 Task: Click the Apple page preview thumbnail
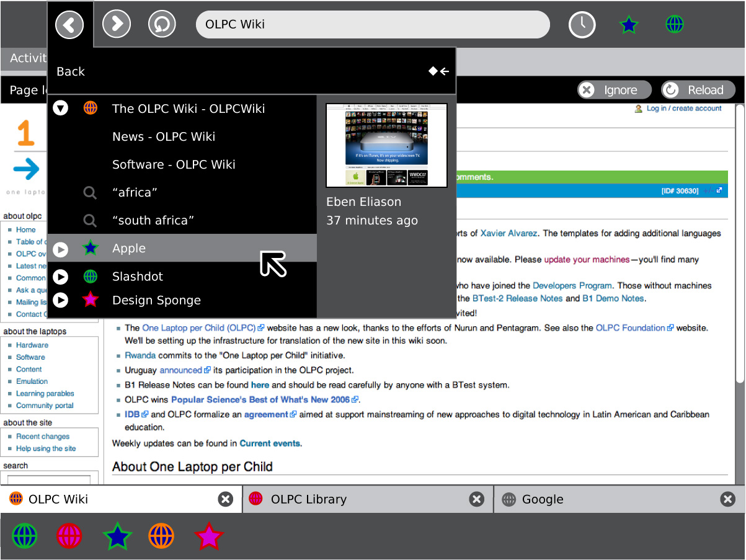[386, 145]
